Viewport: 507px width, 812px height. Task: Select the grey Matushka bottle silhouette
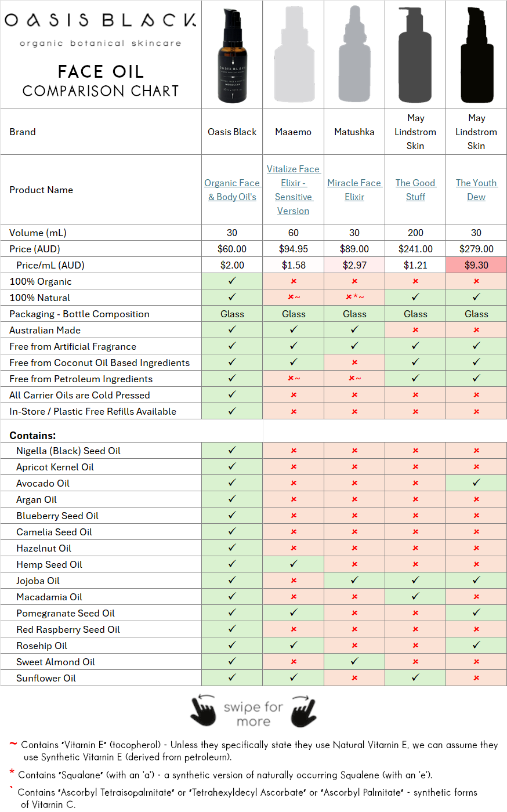[354, 55]
